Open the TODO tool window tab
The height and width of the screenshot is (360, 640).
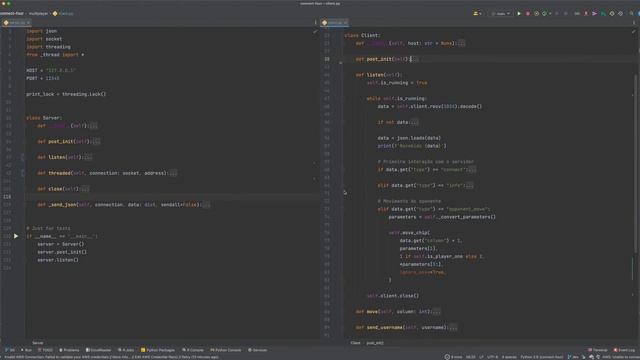[x=45, y=350]
